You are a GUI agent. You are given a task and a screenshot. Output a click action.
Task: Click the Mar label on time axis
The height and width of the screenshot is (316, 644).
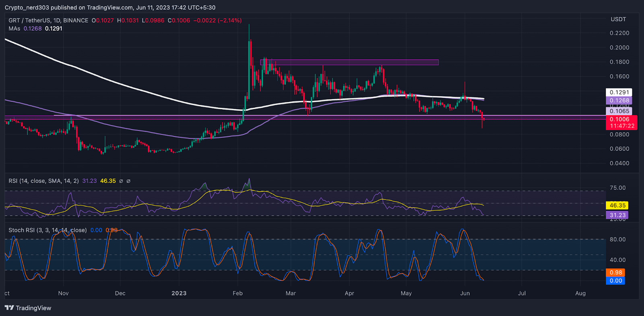click(x=291, y=293)
